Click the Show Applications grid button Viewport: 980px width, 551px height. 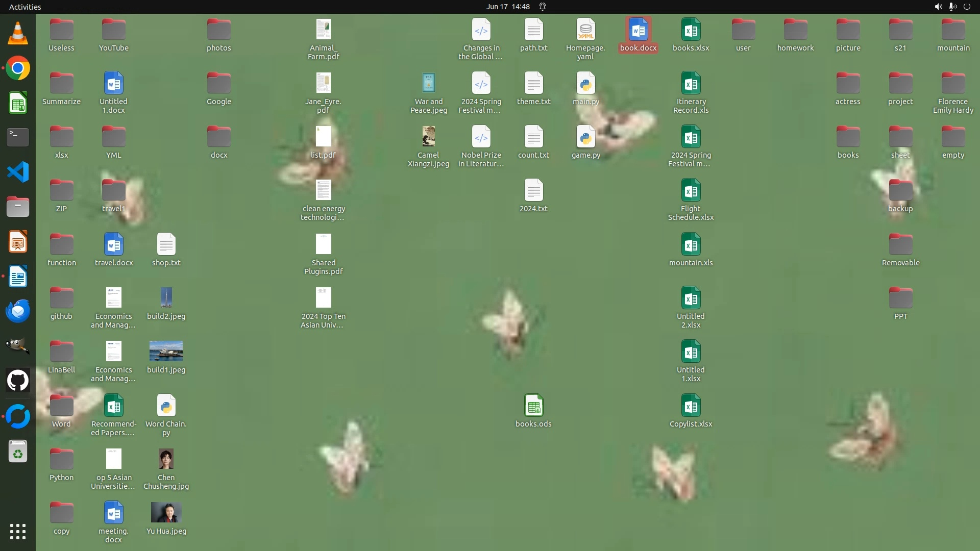[18, 532]
